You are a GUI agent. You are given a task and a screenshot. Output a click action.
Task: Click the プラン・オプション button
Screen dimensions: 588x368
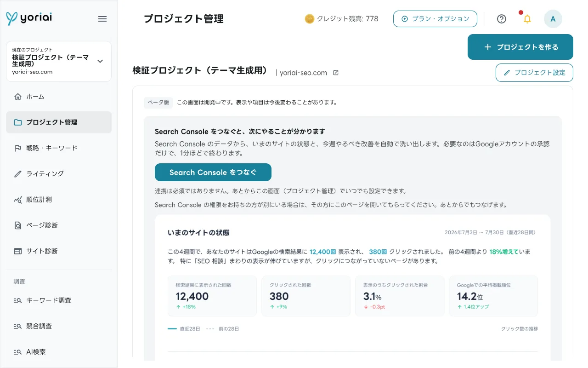click(435, 19)
